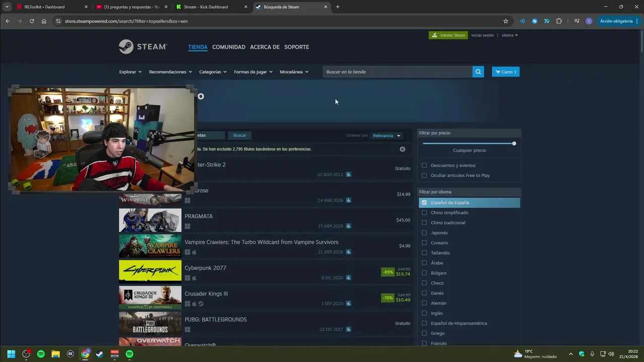The height and width of the screenshot is (362, 644).
Task: Switch to the Stream - Kick Dashboard tab
Action: point(211,7)
